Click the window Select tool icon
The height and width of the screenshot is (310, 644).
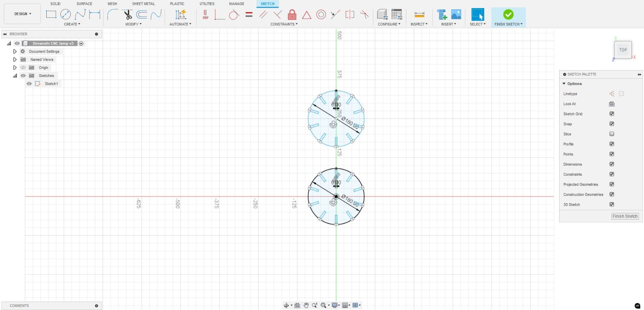pyautogui.click(x=478, y=15)
